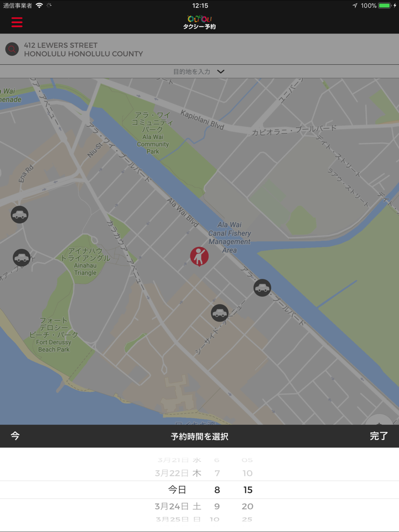This screenshot has height=532, width=399.
Task: Pick hour 9 in the time wheel
Action: (x=217, y=506)
